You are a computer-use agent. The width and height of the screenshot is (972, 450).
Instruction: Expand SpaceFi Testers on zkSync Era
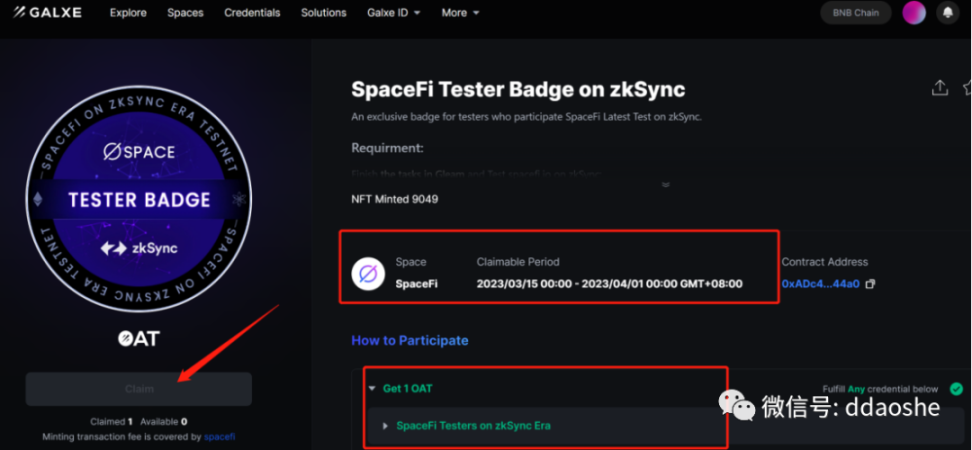coord(386,426)
